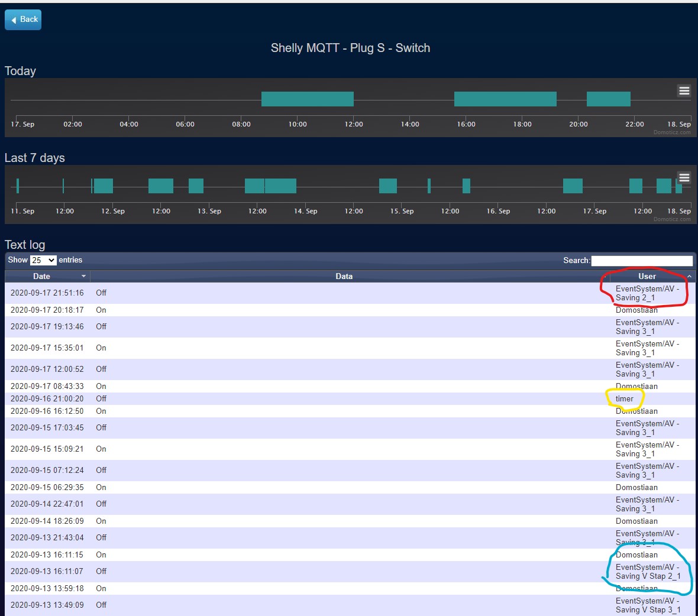Click log date 2020-09-15 06:29:35

[x=47, y=487]
